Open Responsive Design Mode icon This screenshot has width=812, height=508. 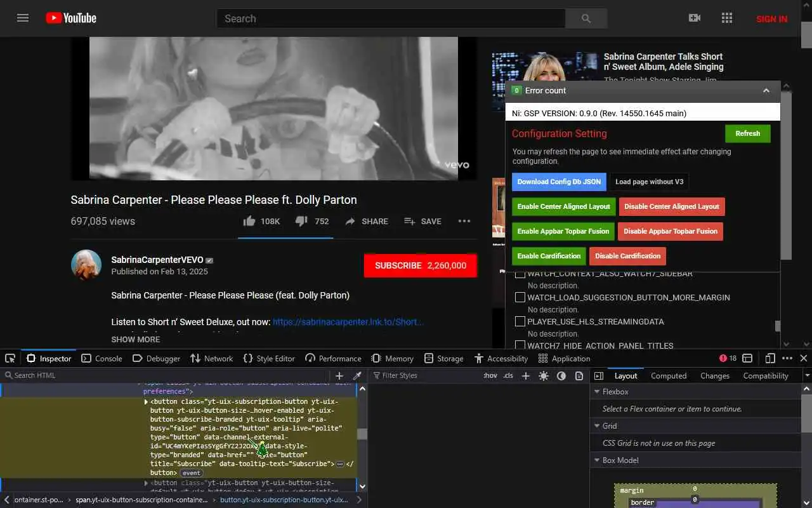(x=770, y=358)
